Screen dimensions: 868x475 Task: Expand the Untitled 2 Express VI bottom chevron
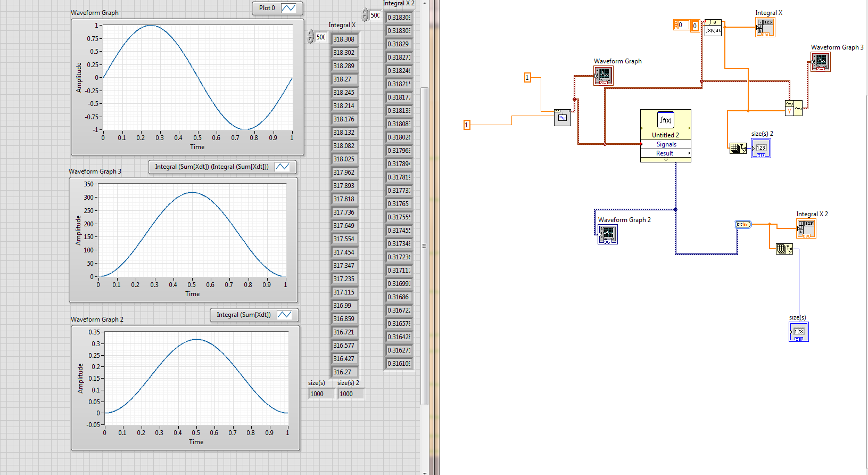(666, 160)
